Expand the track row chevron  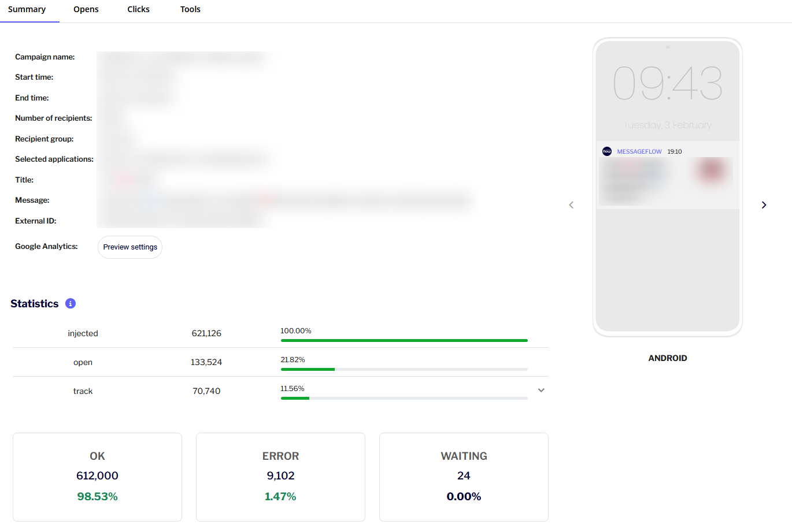[541, 390]
